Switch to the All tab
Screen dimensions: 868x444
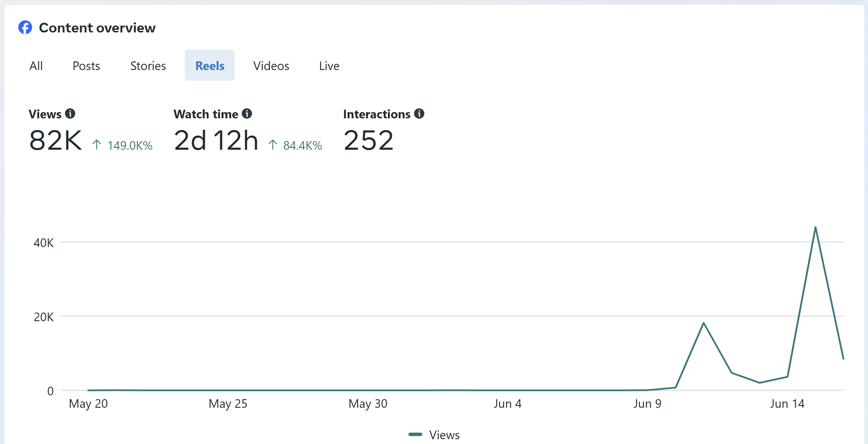click(x=36, y=66)
